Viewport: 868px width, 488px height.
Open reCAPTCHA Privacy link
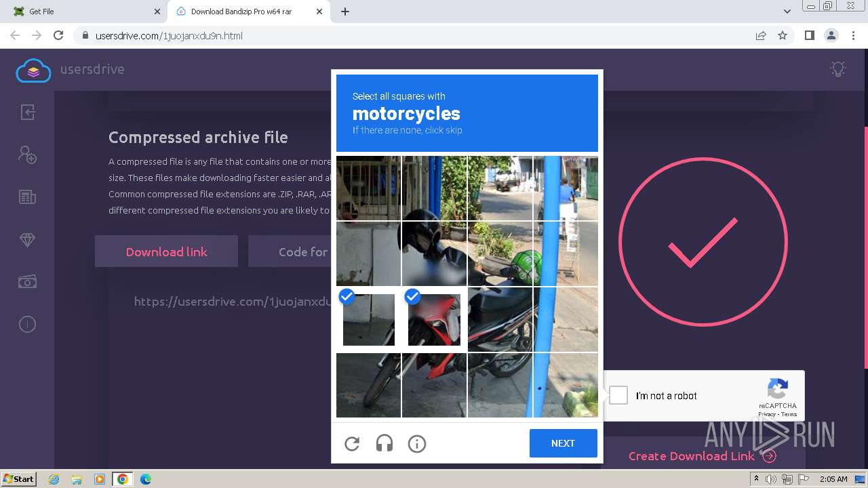pos(767,414)
